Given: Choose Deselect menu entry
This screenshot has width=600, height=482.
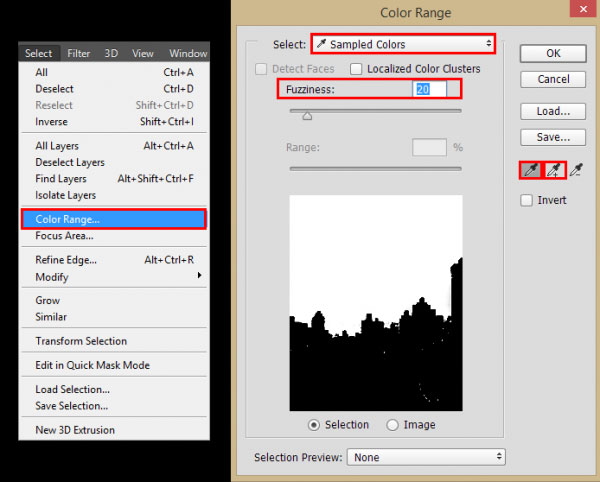Looking at the screenshot, I should coord(114,89).
